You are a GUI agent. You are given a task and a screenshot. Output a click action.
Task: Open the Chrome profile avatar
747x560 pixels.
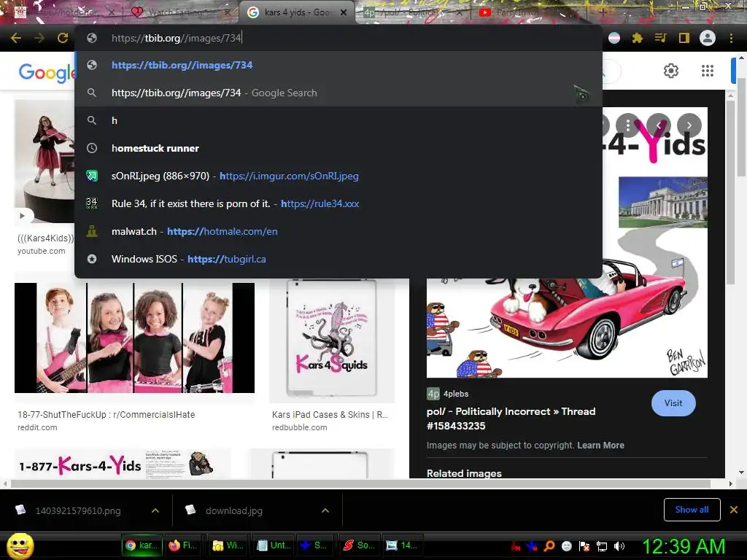coord(708,38)
